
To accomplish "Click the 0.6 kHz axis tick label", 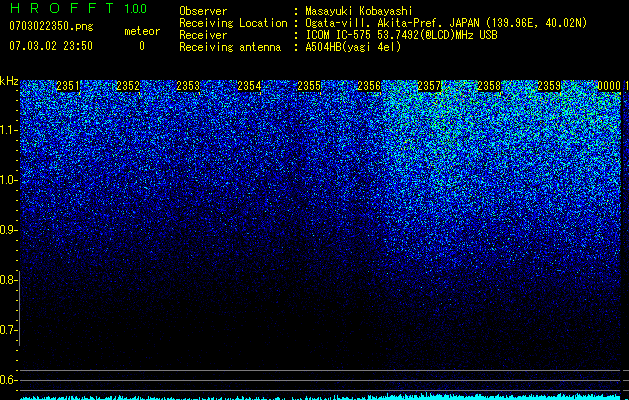I will click(8, 380).
